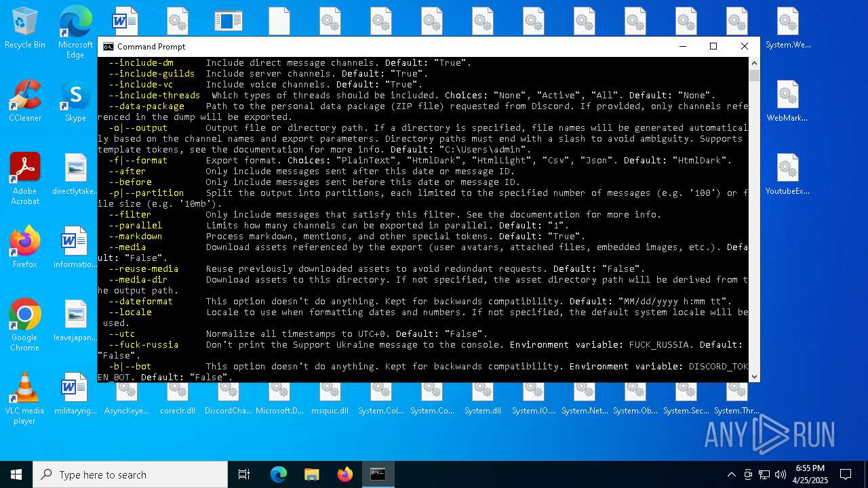Select the System.dll file
This screenshot has height=488, width=868.
(483, 400)
